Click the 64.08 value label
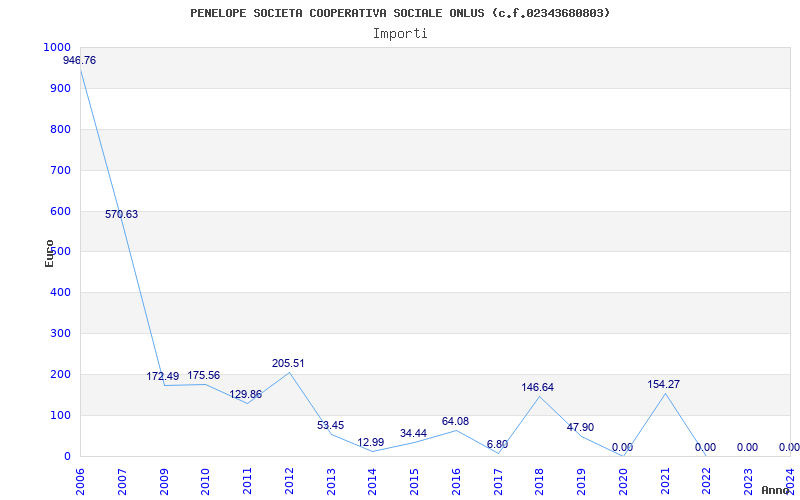 click(455, 422)
